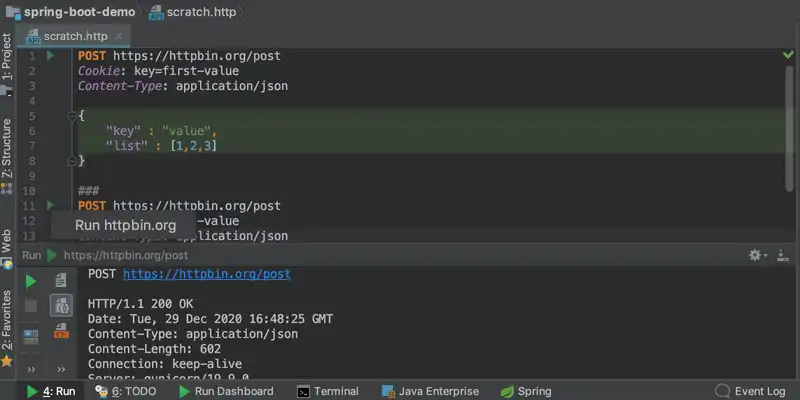Image resolution: width=800 pixels, height=400 pixels.
Task: Hide the Run tool window
Action: (784, 255)
